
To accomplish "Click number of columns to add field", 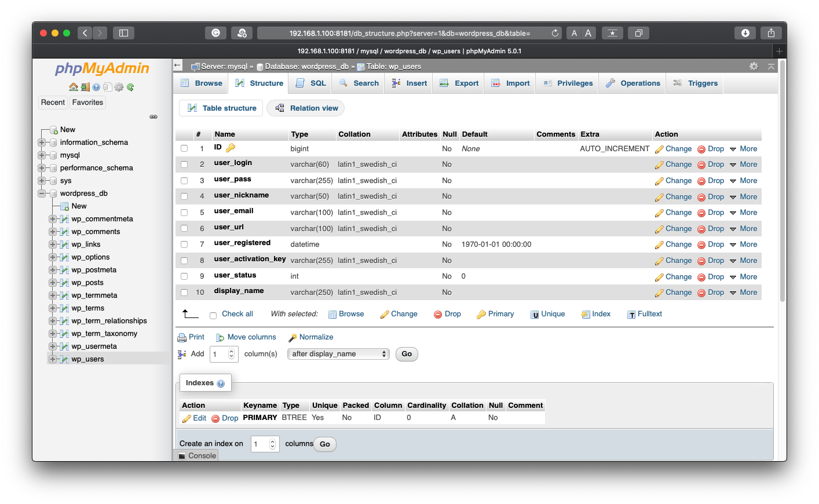I will coord(224,354).
